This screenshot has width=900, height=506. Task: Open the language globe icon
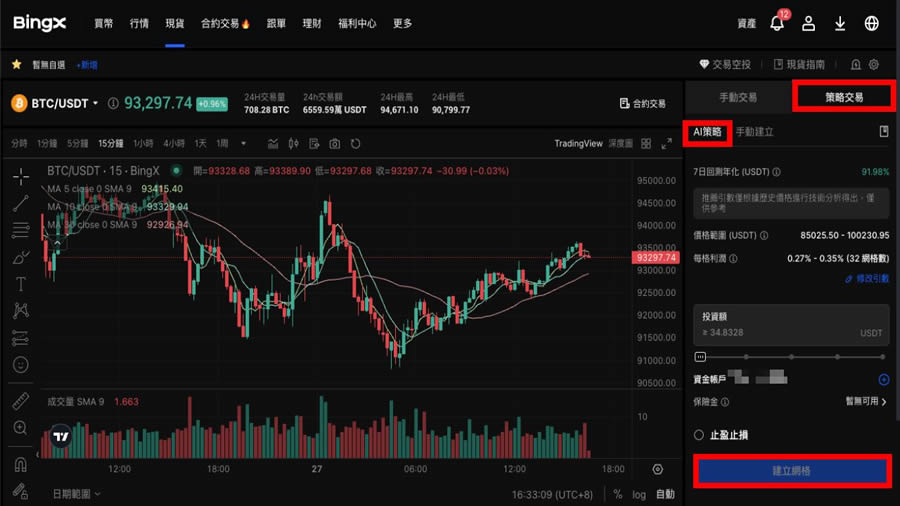[x=871, y=23]
